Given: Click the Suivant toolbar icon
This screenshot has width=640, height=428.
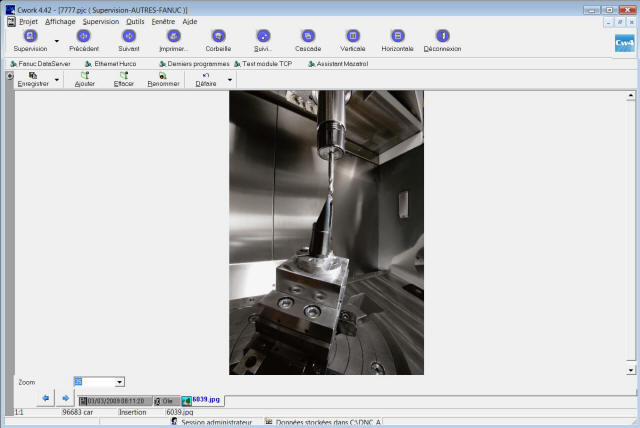Looking at the screenshot, I should (129, 36).
